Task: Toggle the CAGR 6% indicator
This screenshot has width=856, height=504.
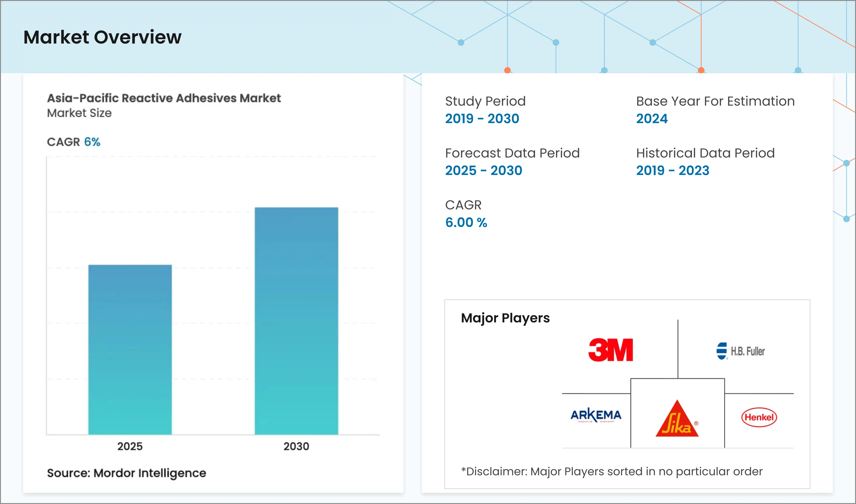Action: click(74, 142)
